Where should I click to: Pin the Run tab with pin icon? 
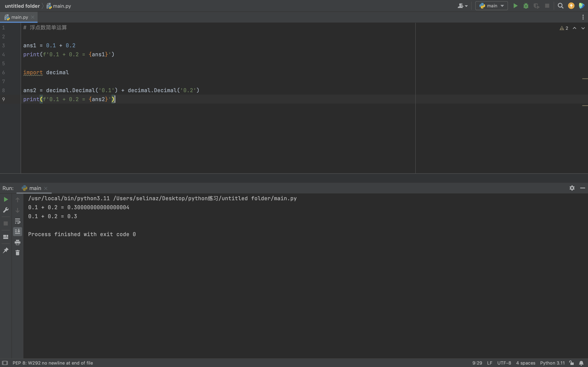point(6,250)
